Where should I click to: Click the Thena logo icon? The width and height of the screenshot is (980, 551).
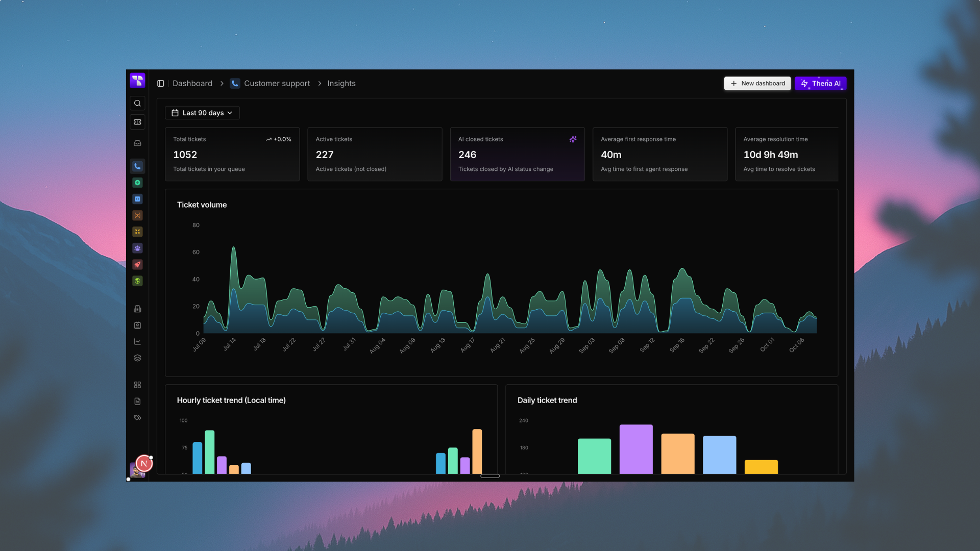(x=137, y=81)
